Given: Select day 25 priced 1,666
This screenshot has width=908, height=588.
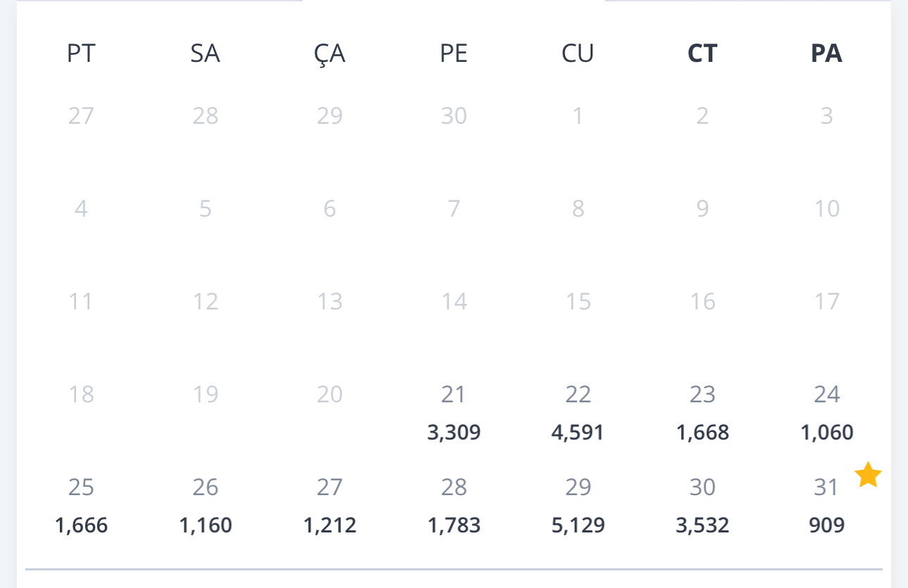Looking at the screenshot, I should point(81,506).
